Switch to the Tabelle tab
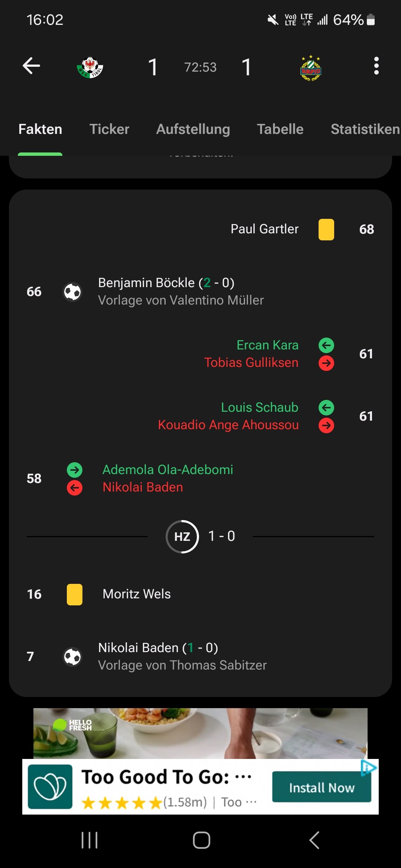 (280, 129)
